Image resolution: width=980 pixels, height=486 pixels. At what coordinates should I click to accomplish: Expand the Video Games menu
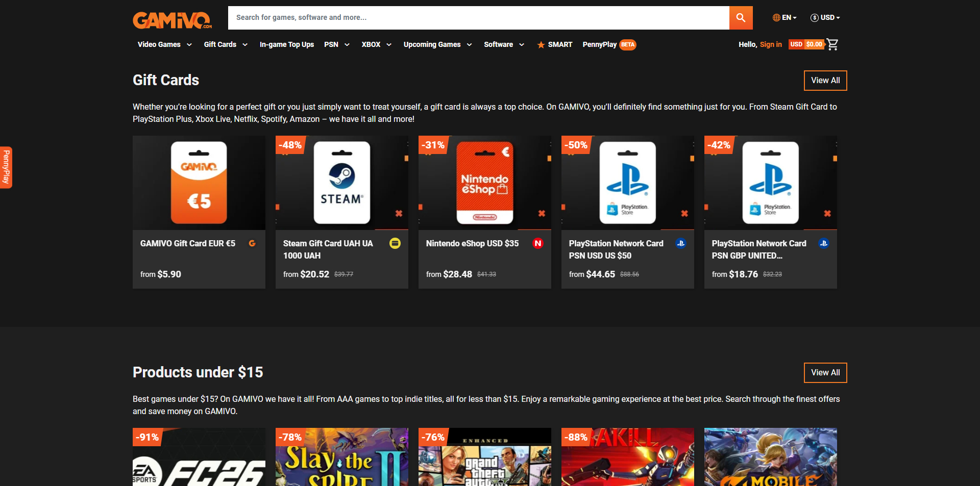[165, 45]
